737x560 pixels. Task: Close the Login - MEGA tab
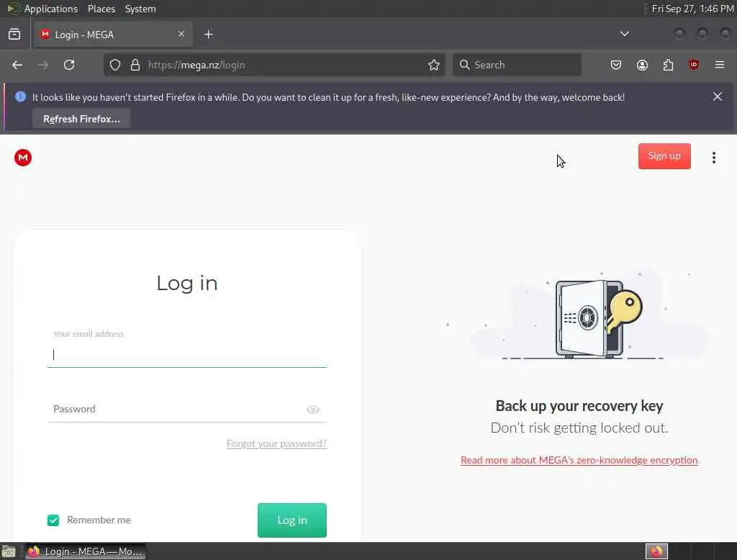point(181,34)
